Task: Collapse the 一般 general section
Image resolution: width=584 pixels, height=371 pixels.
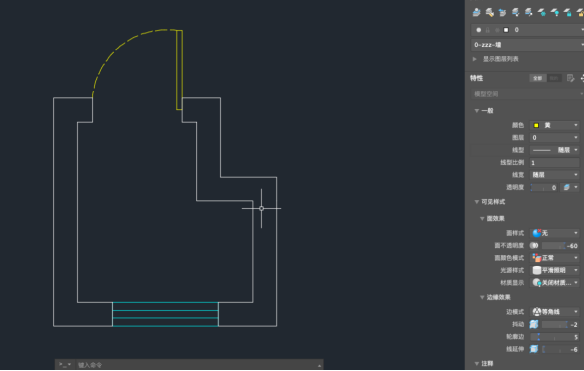Action: [477, 111]
